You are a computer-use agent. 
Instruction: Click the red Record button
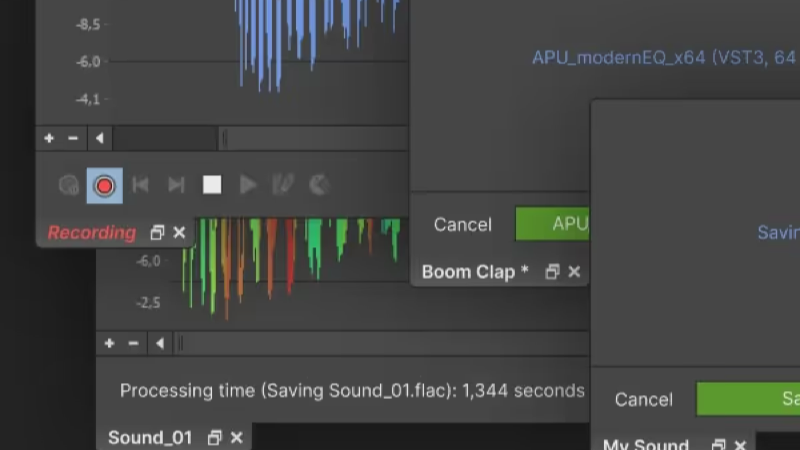click(x=105, y=186)
